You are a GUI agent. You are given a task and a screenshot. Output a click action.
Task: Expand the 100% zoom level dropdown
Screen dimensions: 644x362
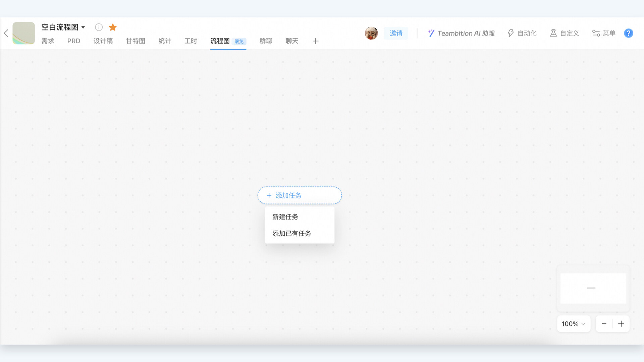click(574, 324)
